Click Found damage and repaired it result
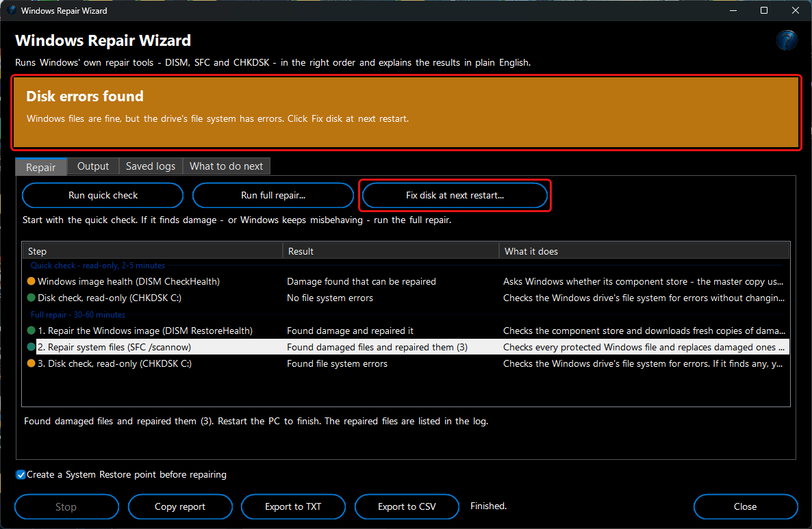This screenshot has width=812, height=529. tap(350, 331)
